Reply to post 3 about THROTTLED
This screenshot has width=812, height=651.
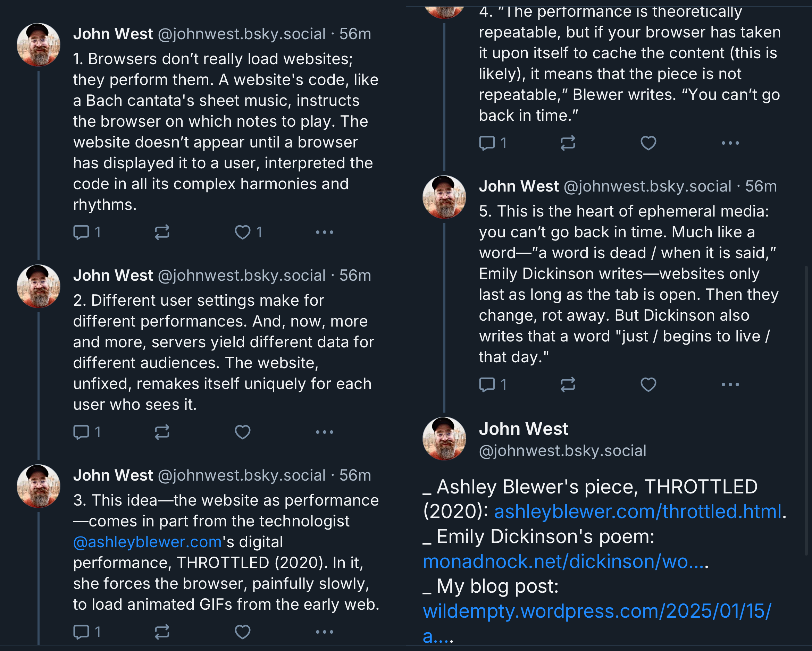coord(81,632)
